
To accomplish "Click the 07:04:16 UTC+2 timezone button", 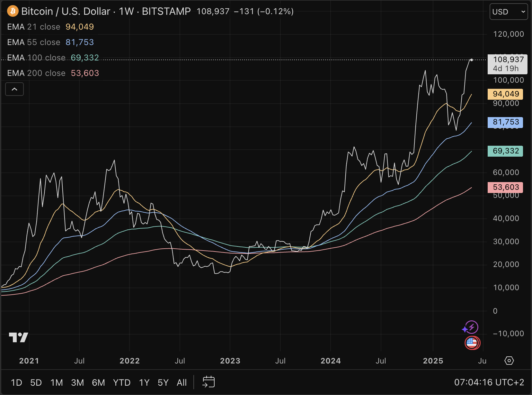I will pyautogui.click(x=489, y=382).
